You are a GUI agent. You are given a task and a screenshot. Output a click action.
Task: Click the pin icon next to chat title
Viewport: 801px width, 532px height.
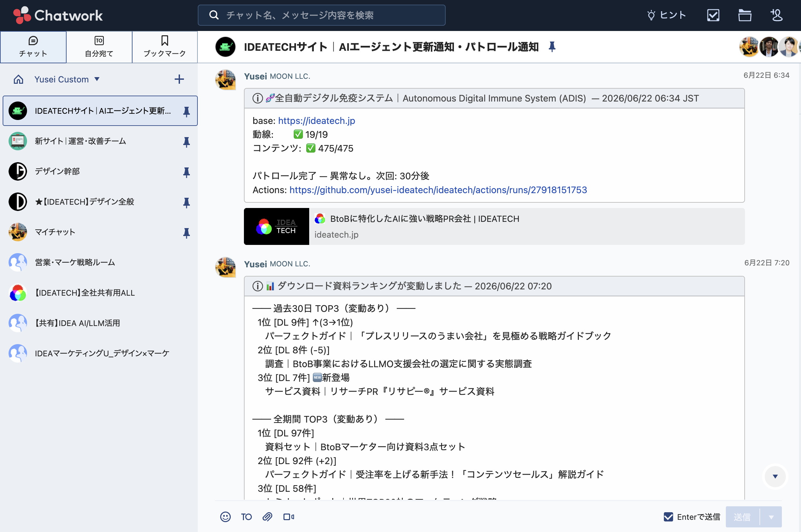tap(552, 47)
